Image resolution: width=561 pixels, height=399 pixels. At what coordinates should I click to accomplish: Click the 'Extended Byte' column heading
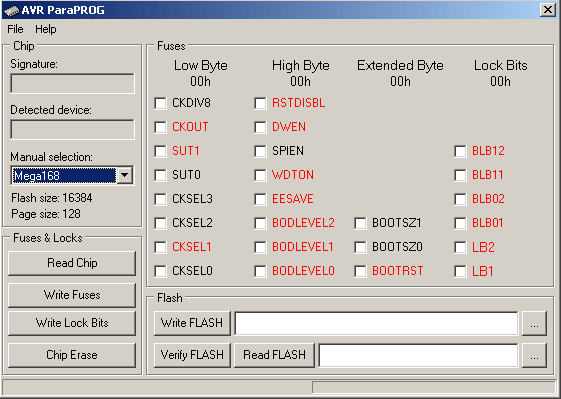coord(400,65)
